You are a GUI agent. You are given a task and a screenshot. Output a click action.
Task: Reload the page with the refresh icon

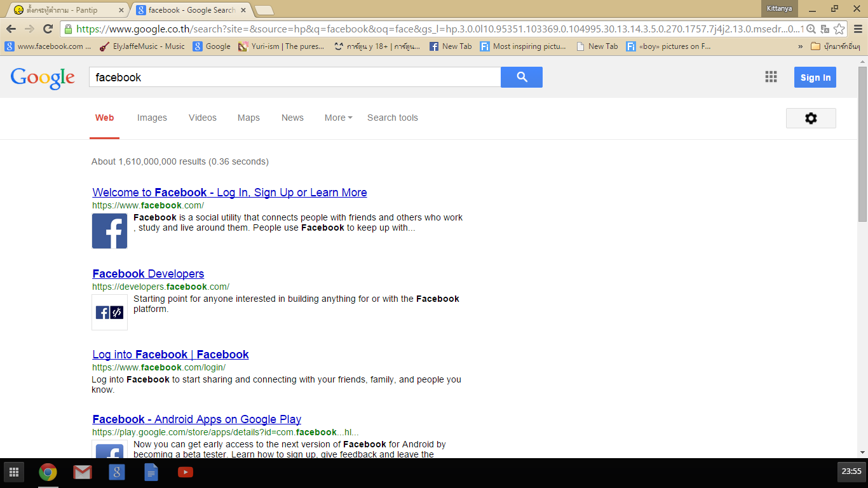coord(48,29)
